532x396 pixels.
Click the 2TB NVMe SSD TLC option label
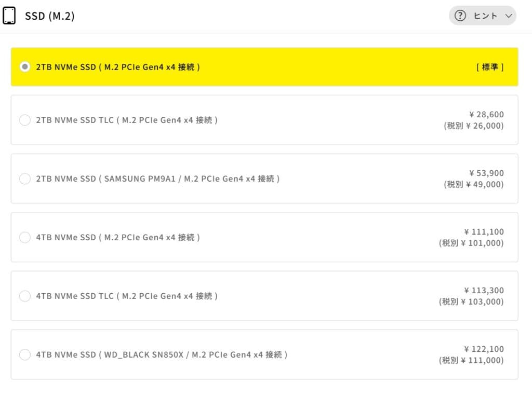[127, 120]
